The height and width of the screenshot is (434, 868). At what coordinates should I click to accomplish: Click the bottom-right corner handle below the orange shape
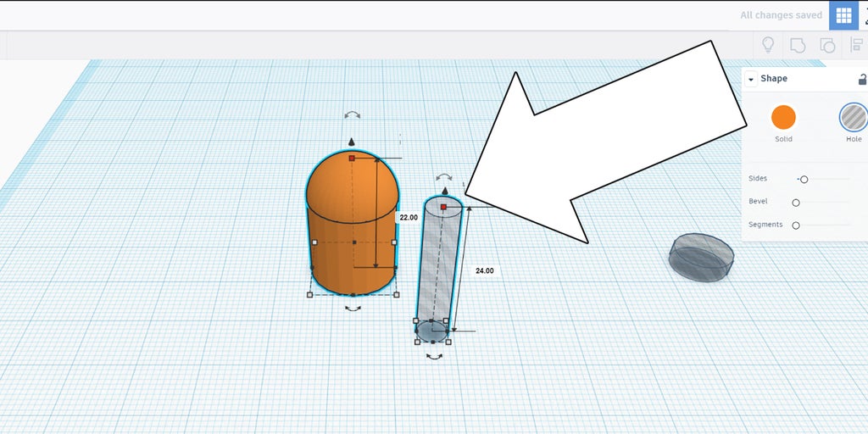click(x=397, y=295)
